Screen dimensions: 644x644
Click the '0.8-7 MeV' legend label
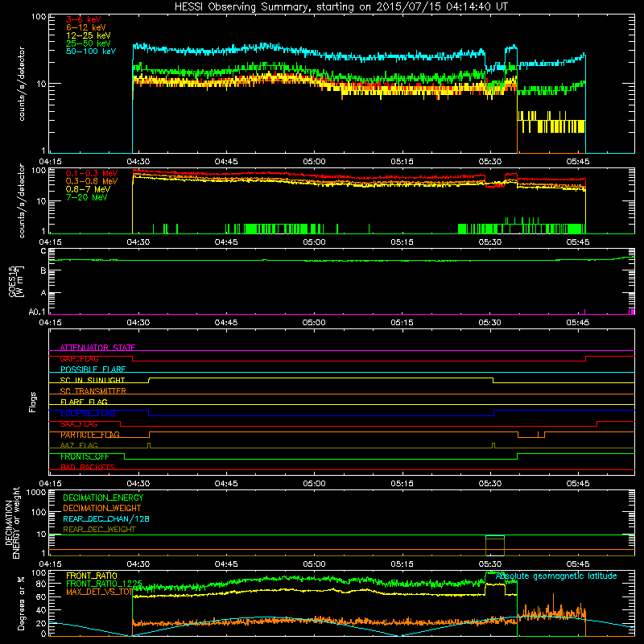point(88,189)
